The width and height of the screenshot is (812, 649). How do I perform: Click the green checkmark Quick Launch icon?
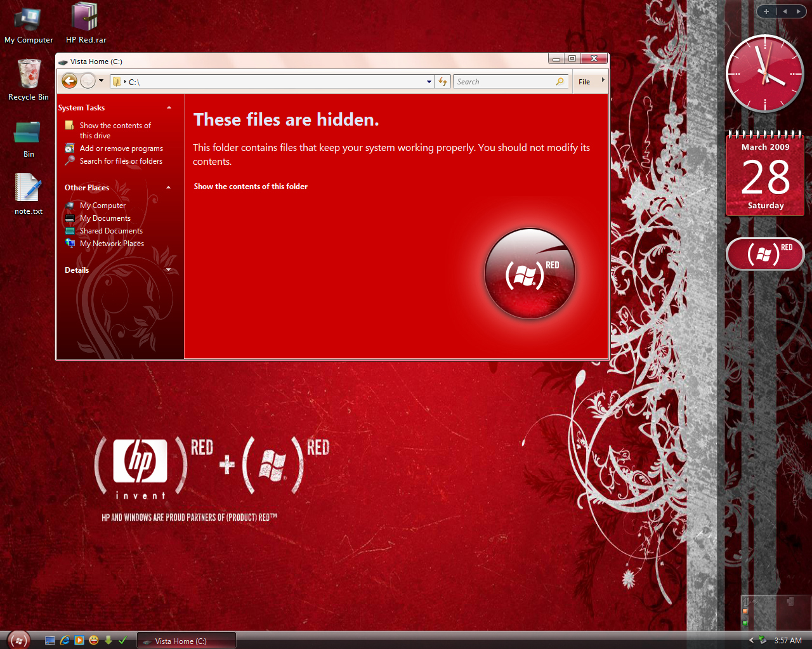[x=123, y=641]
